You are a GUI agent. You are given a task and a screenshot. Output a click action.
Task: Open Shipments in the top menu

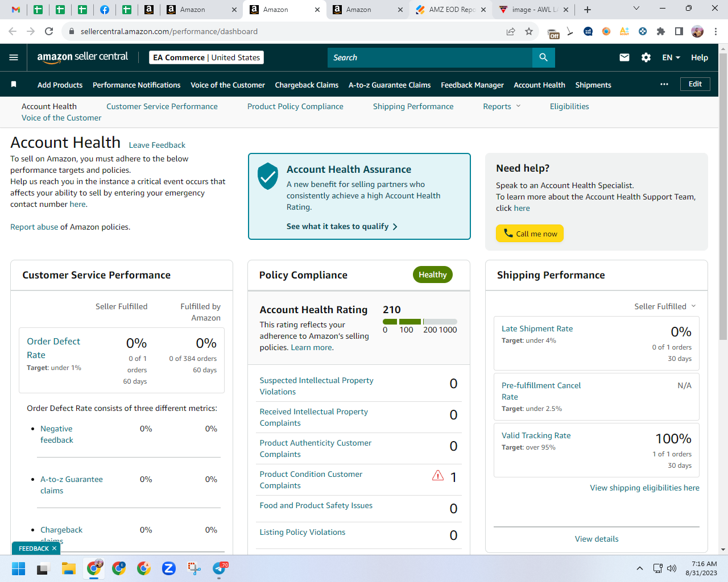pos(593,85)
